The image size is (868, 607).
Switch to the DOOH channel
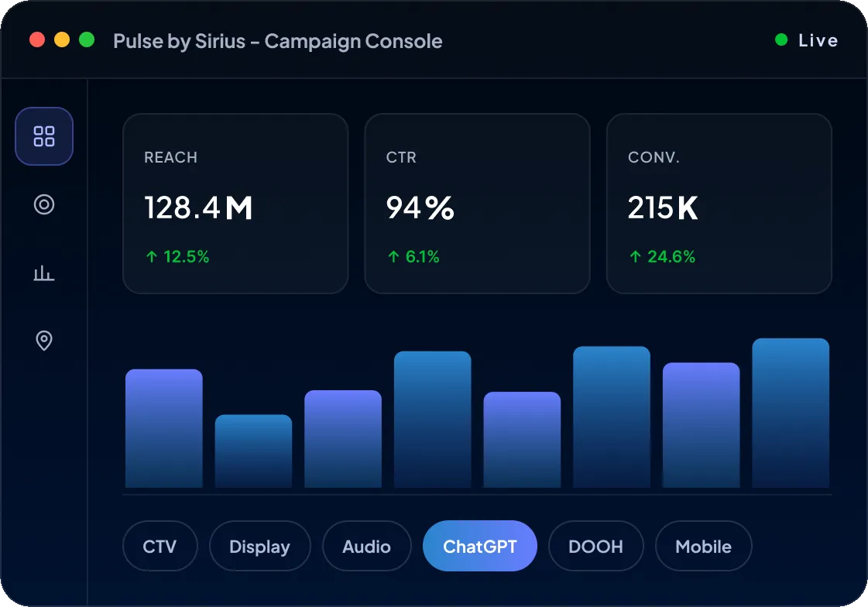[595, 546]
